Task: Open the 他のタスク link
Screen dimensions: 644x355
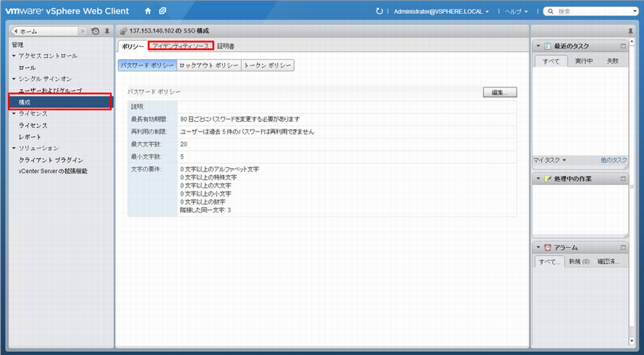Action: [614, 159]
